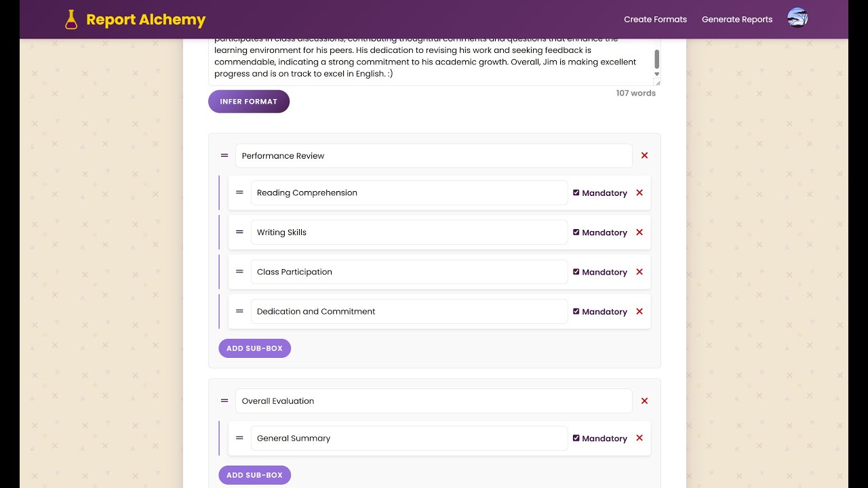Open the user profile avatar
This screenshot has height=488, width=868.
point(797,18)
